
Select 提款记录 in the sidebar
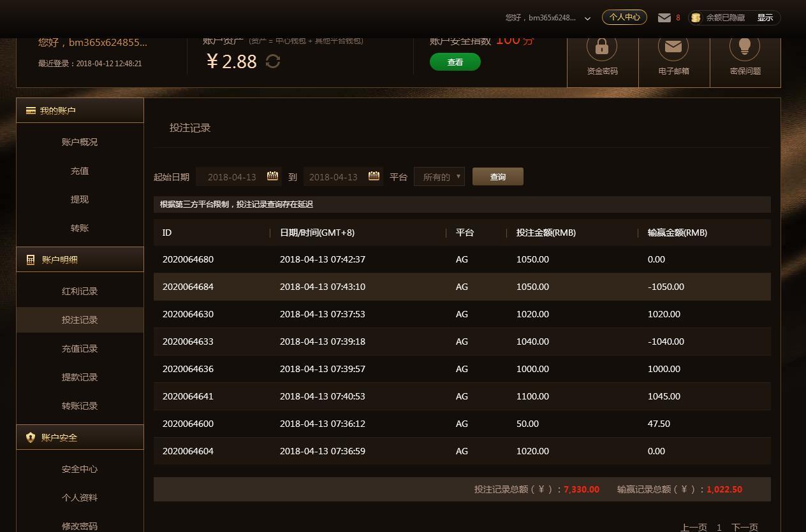(80, 377)
